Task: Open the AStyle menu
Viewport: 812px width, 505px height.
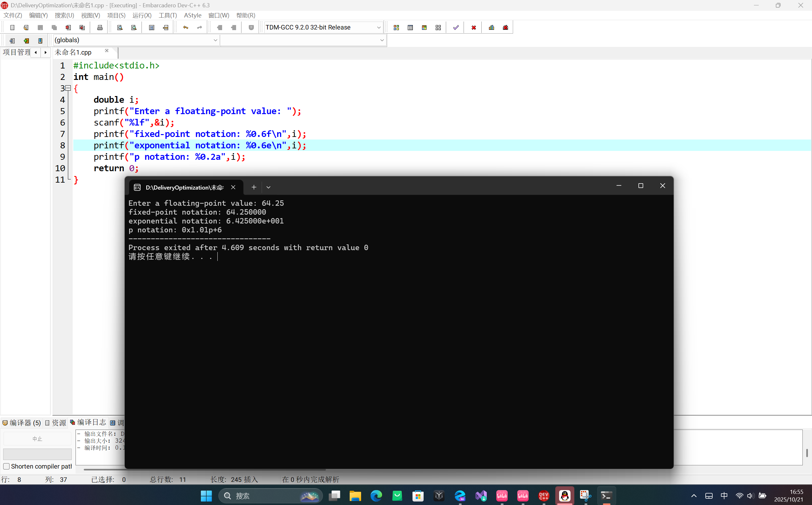Action: click(193, 15)
